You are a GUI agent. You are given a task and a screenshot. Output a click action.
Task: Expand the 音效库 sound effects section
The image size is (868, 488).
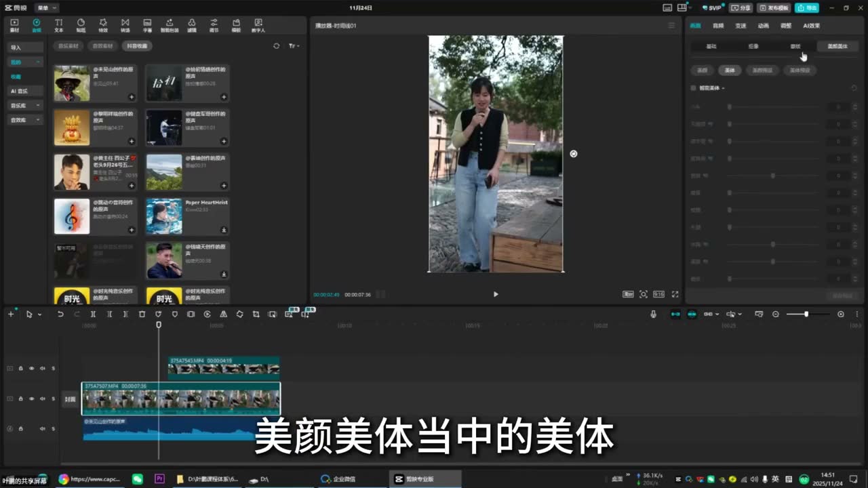(25, 120)
